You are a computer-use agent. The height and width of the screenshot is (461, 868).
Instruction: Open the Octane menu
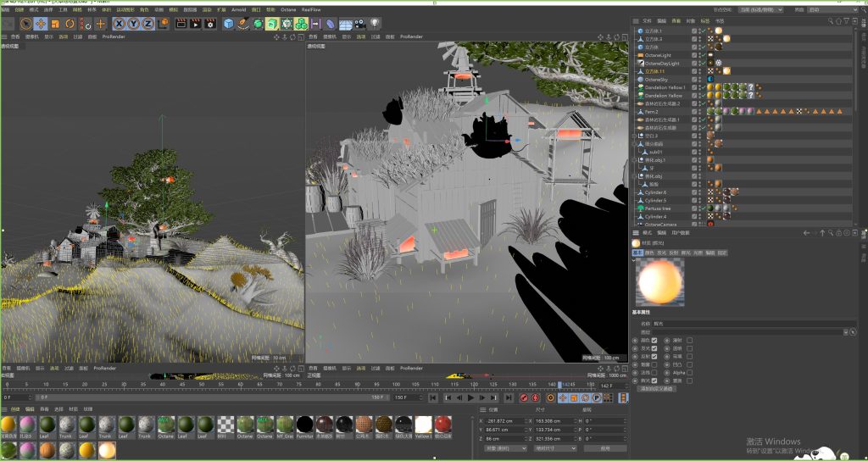pyautogui.click(x=288, y=10)
